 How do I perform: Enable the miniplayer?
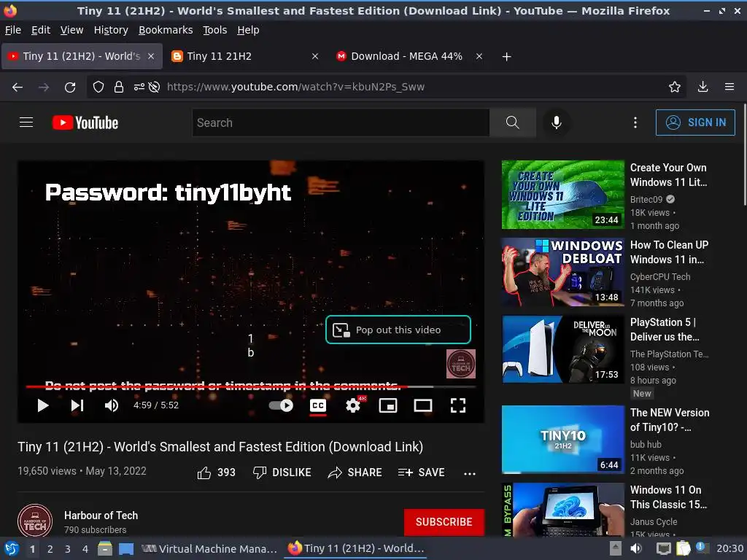coord(388,405)
